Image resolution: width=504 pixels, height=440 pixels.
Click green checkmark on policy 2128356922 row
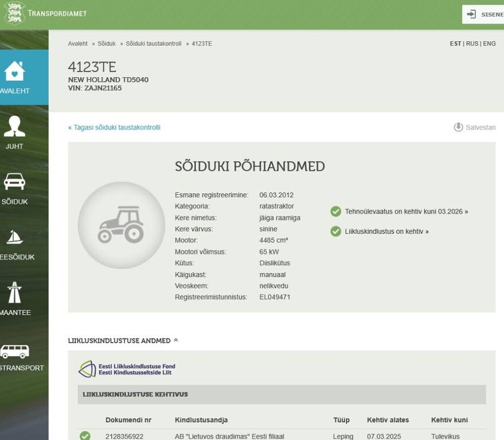[85, 436]
